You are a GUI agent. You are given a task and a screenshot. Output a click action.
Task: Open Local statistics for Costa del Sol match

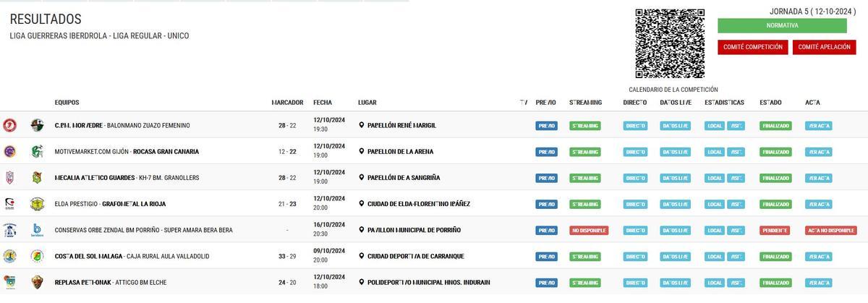point(714,256)
